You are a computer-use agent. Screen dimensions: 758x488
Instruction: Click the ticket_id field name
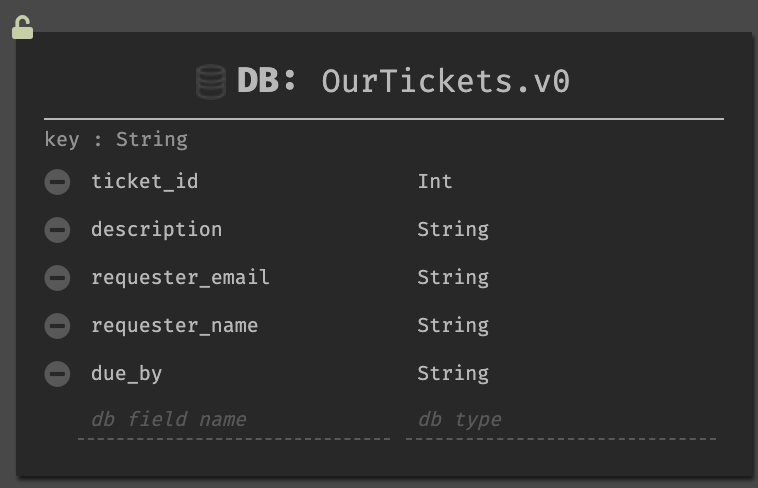coord(145,182)
